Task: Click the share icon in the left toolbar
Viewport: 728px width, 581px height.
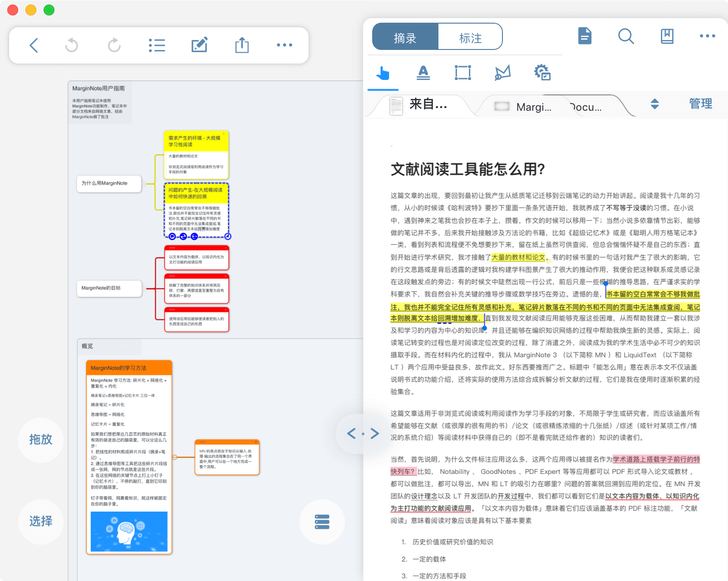Action: 242,45
